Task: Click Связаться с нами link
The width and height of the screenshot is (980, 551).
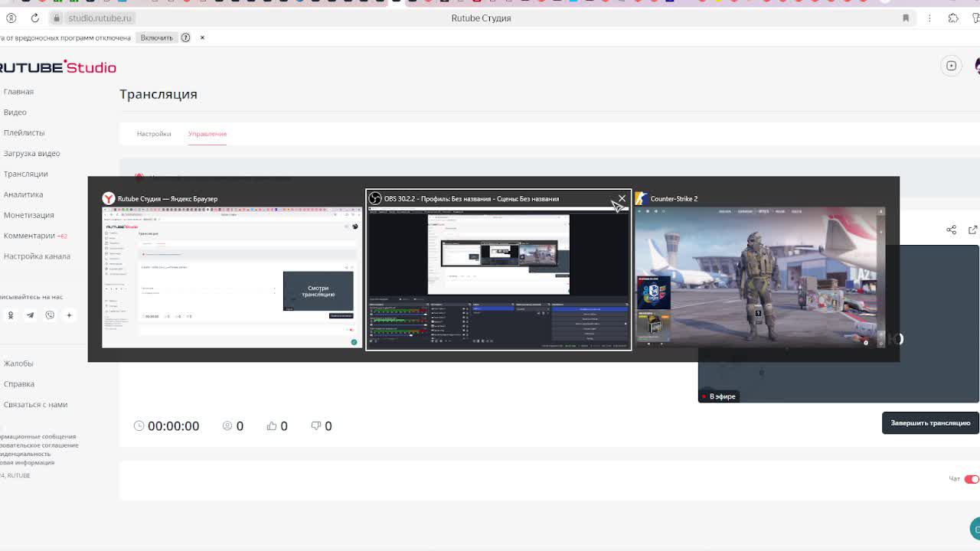Action: 35,405
